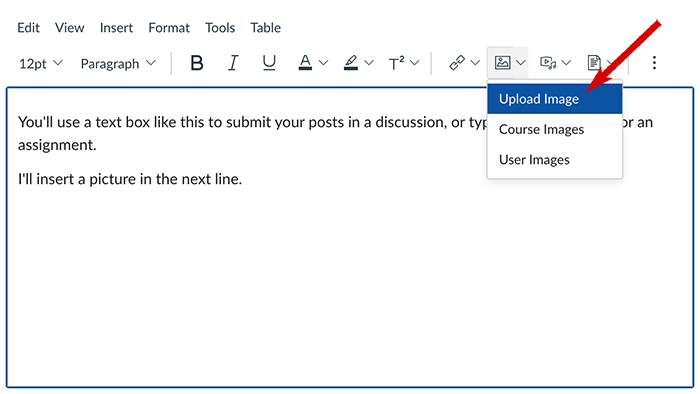Click the media record/upload icon
This screenshot has height=394, width=700.
point(548,62)
